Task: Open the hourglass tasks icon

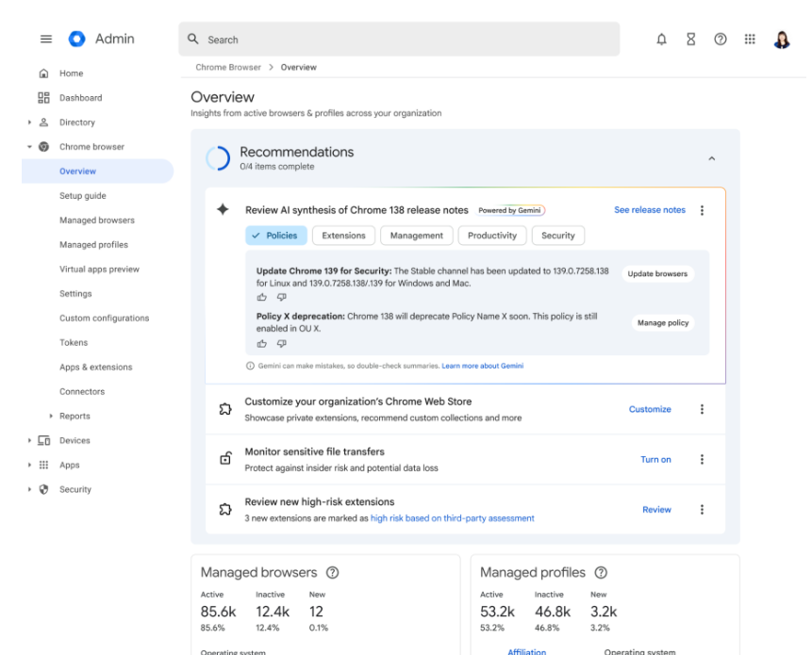Action: point(690,40)
